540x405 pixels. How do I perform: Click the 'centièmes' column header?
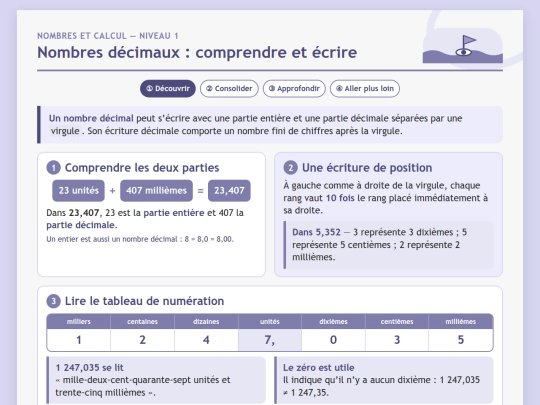pos(397,322)
